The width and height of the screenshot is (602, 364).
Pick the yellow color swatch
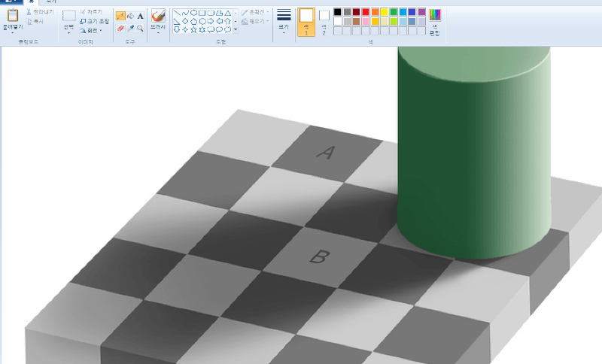click(x=385, y=12)
